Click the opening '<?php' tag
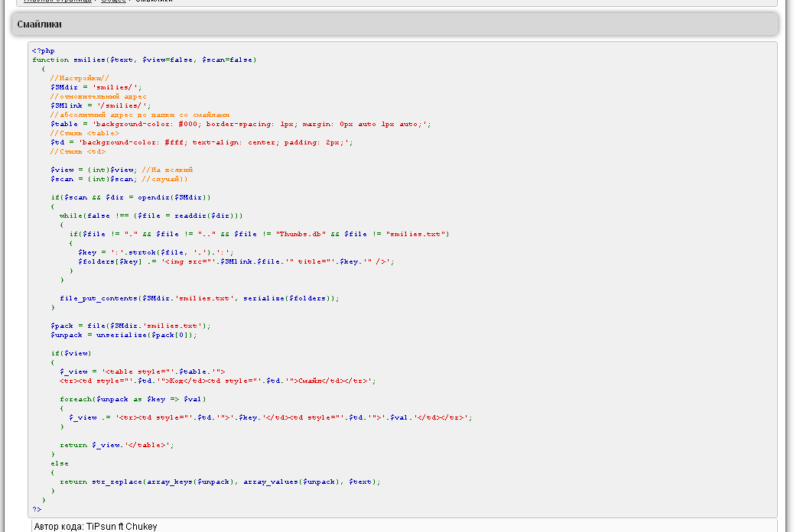 point(44,50)
